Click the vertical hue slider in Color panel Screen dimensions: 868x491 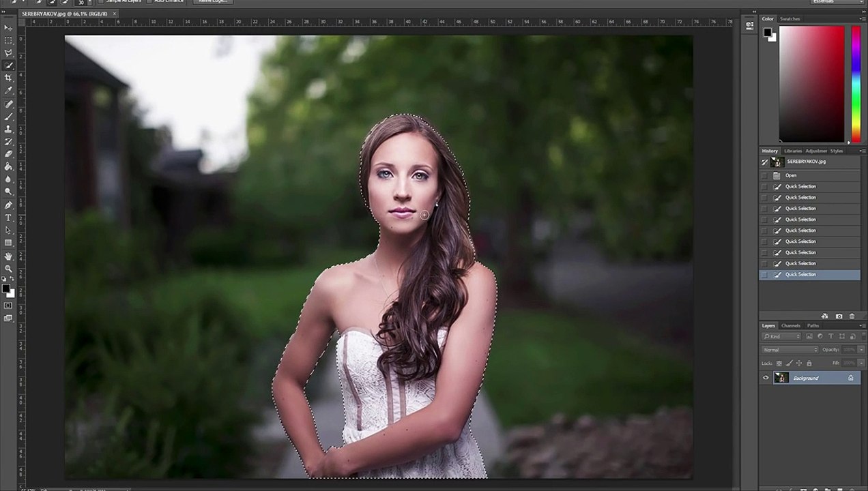856,84
